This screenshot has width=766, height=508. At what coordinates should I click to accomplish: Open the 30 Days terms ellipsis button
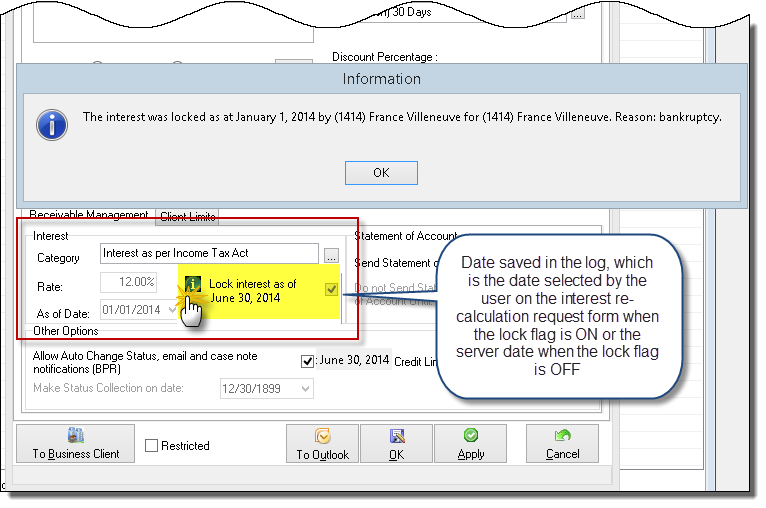(x=577, y=15)
